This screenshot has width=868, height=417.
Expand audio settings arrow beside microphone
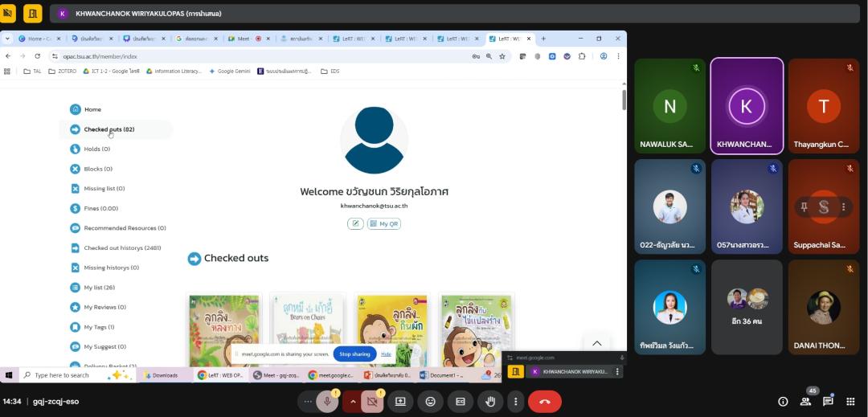point(351,401)
